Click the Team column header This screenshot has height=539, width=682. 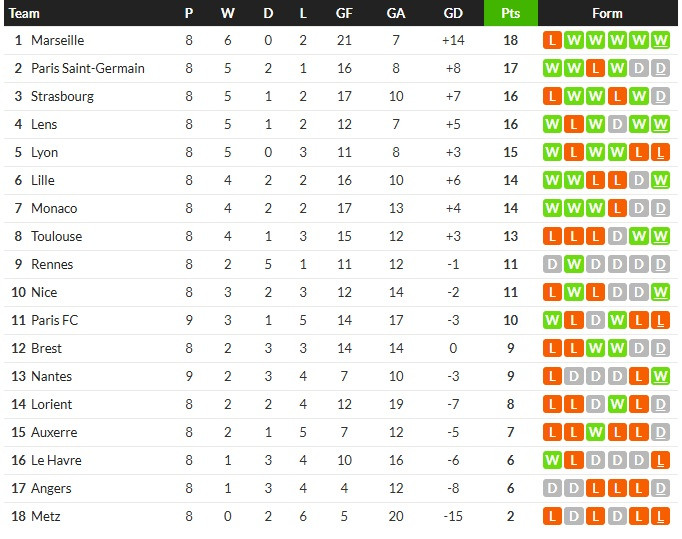(x=25, y=13)
